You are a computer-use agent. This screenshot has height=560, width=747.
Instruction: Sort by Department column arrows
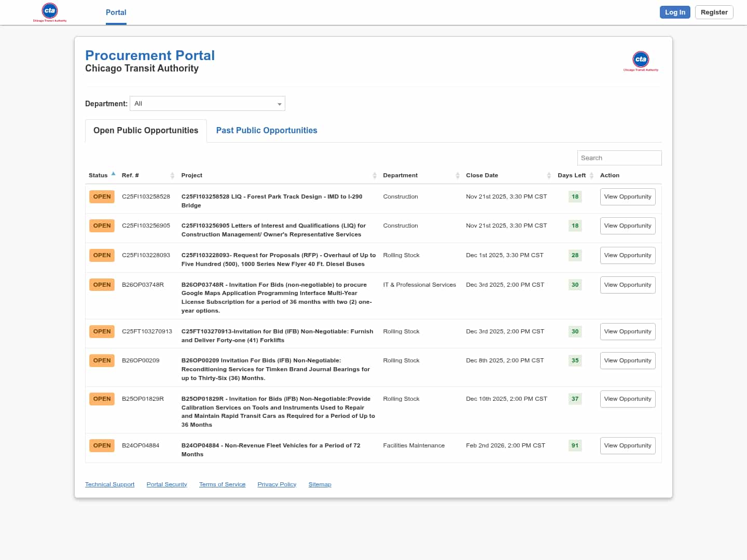click(x=458, y=176)
